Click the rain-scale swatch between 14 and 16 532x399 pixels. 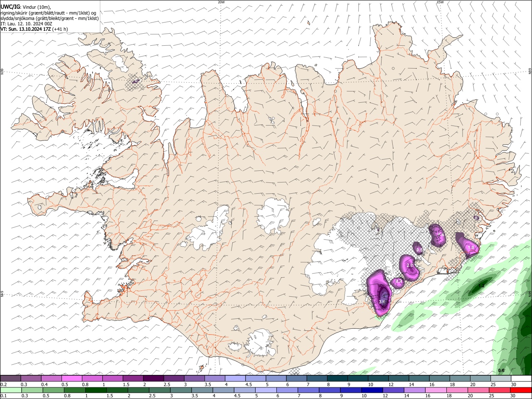(415, 390)
